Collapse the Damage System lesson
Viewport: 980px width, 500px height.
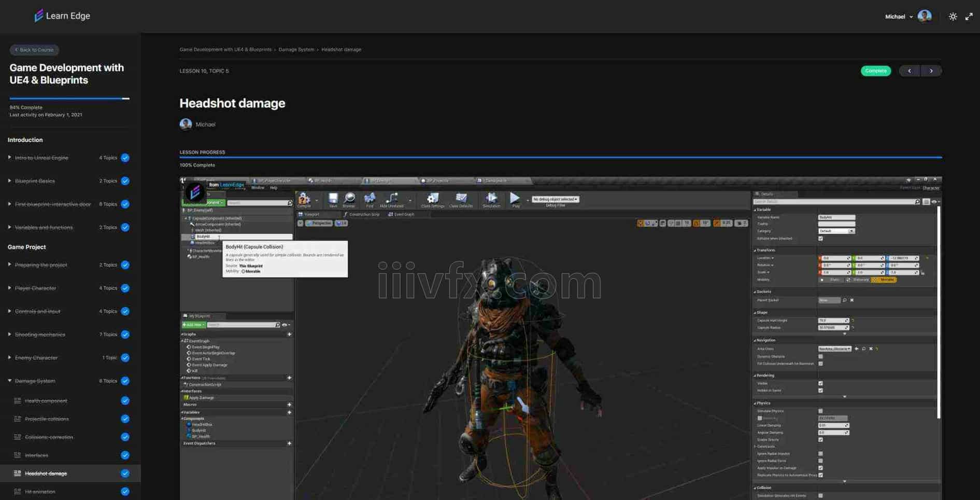(9, 381)
